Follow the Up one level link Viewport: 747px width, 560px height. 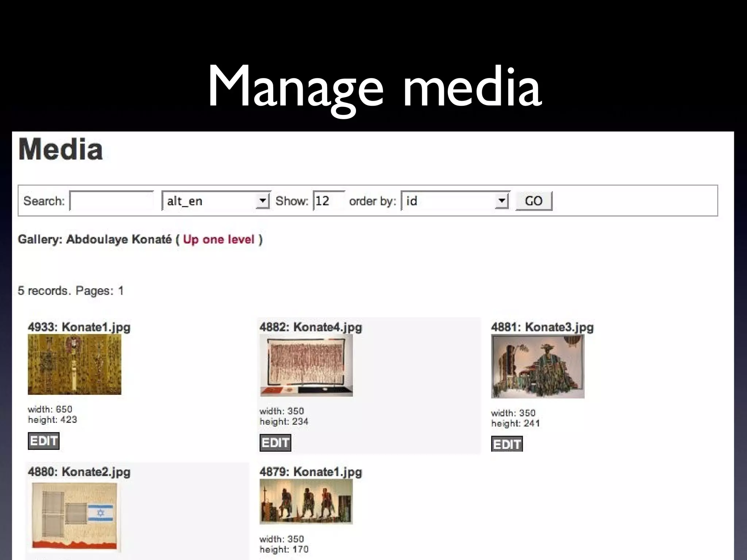[x=218, y=240]
